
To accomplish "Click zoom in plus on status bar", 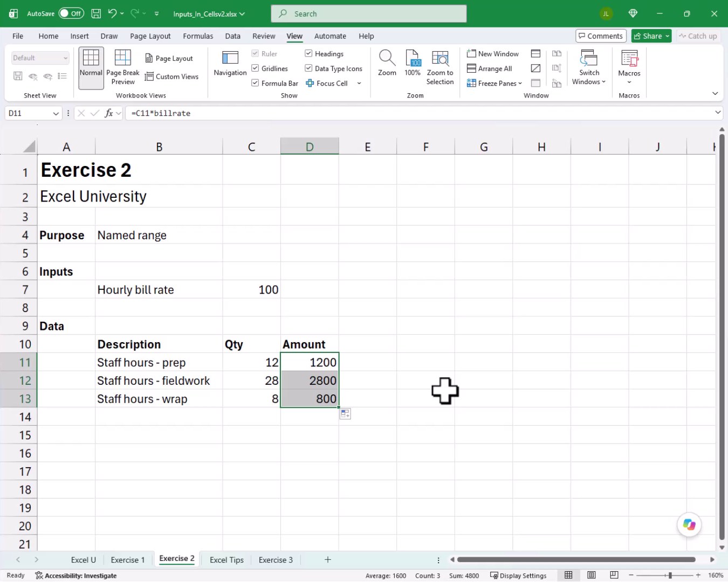I will click(x=698, y=576).
